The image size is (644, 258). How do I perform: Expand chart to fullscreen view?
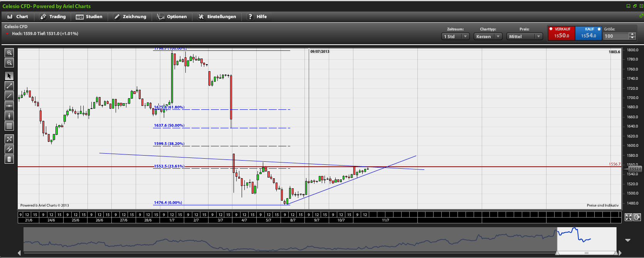tap(628, 217)
